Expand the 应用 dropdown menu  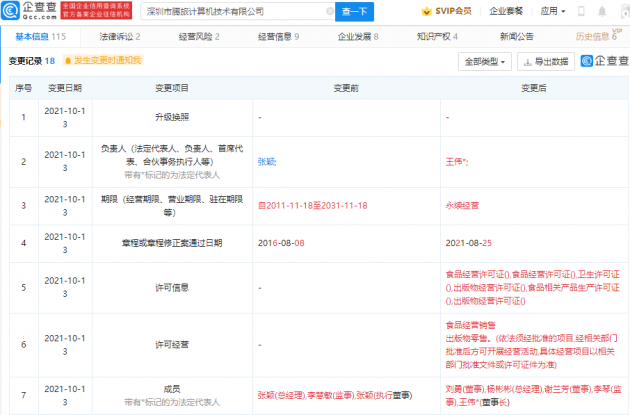pyautogui.click(x=553, y=11)
